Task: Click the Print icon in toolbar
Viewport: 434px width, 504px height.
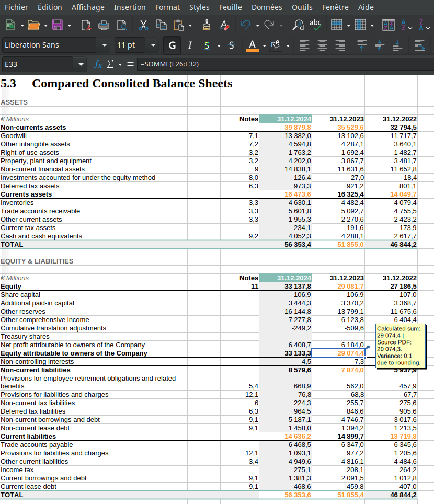Action: (104, 25)
